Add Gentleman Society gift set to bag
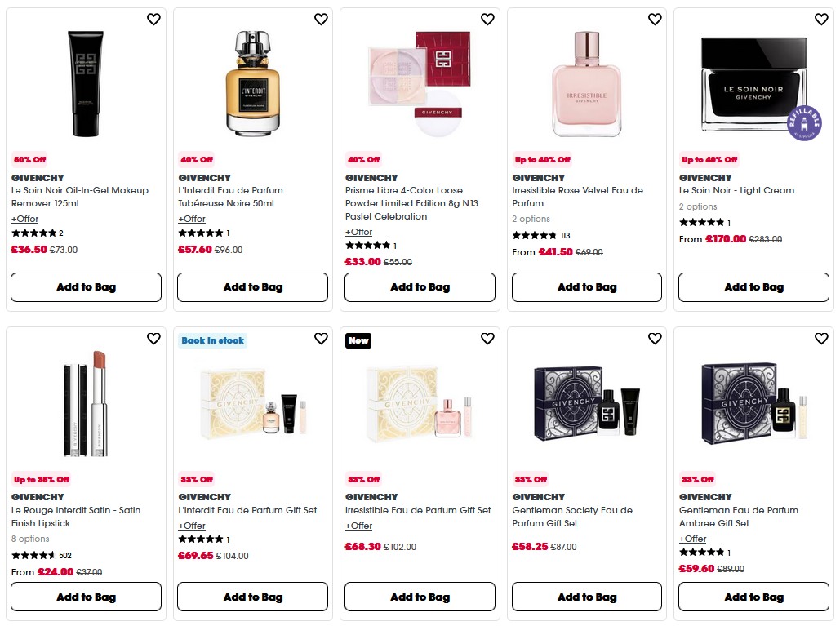Image resolution: width=840 pixels, height=626 pixels. coord(586,597)
